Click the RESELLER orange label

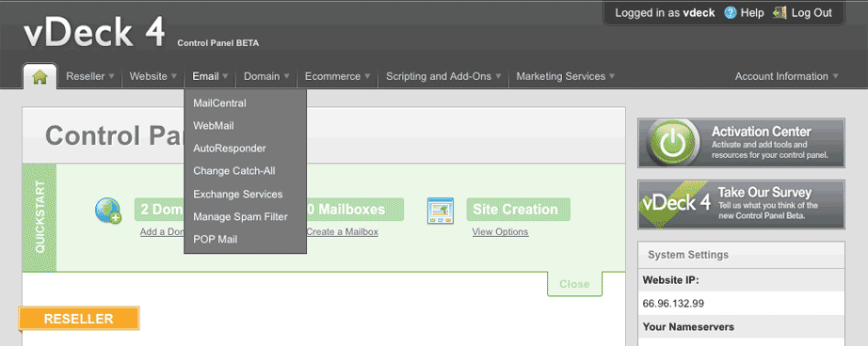pos(78,319)
